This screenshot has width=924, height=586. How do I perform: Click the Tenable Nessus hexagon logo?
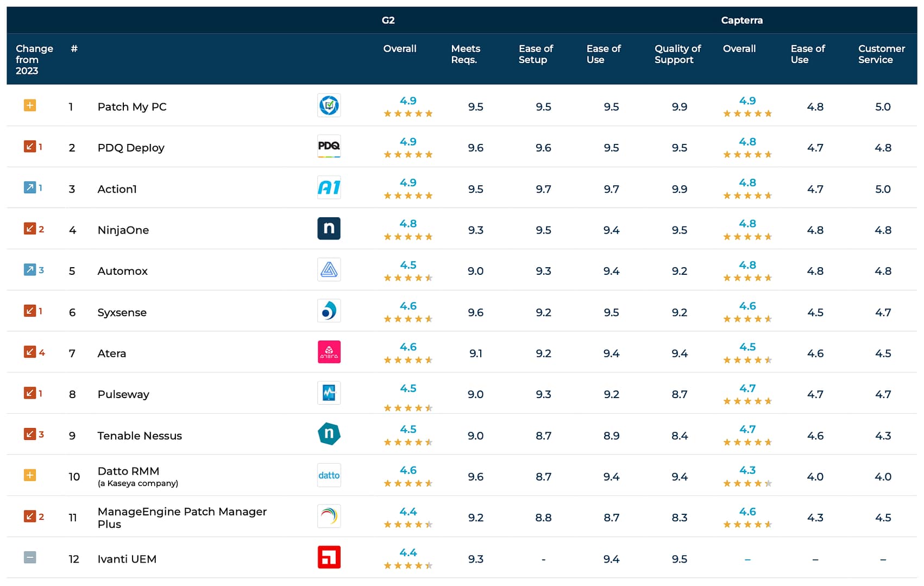329,434
